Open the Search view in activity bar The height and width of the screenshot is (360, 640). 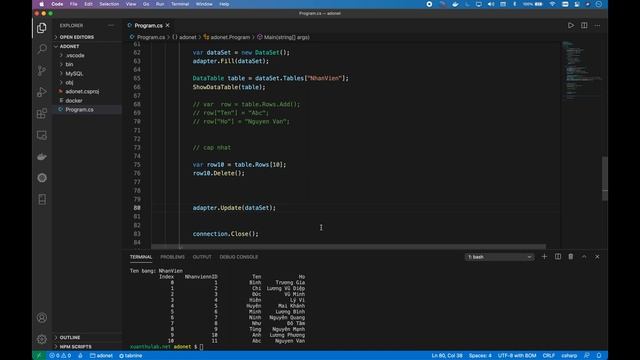tap(42, 49)
